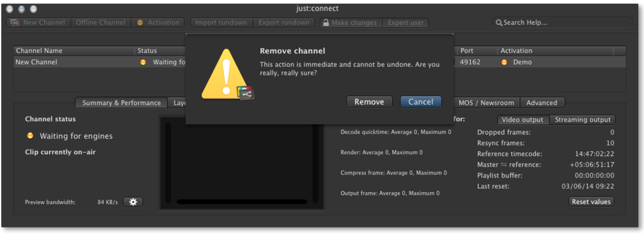Focus the Search Help field
The image size is (644, 234).
562,23
